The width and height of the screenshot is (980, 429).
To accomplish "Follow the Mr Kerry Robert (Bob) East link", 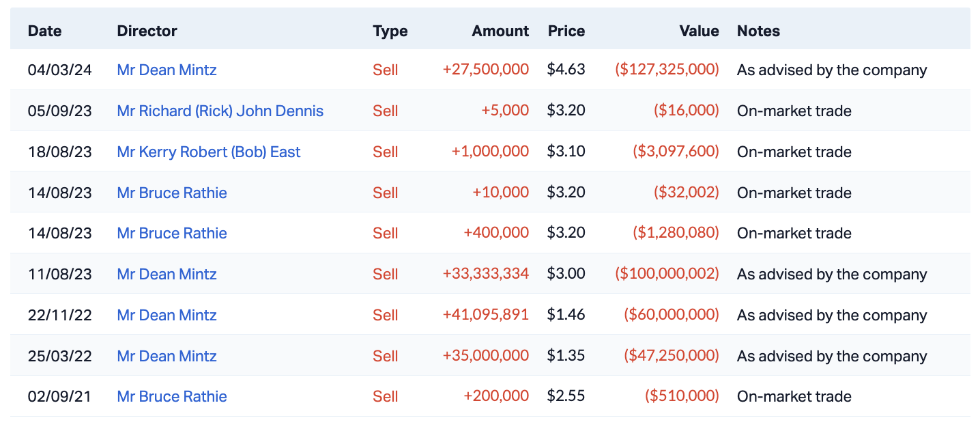I will 208,152.
